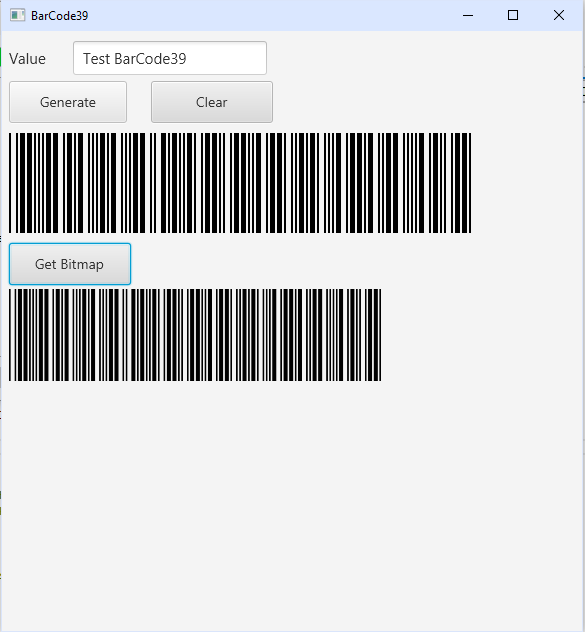Click the Get Bitmap button
Screen dimensions: 585x632
70,264
